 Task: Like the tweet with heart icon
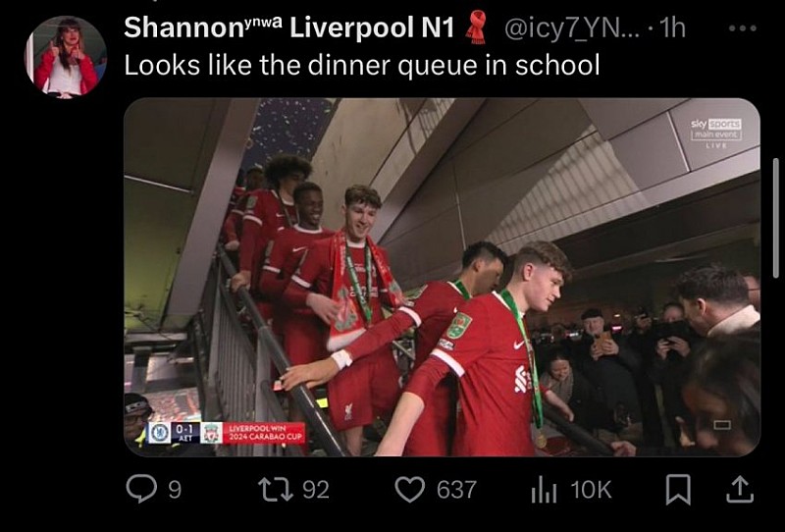point(410,490)
